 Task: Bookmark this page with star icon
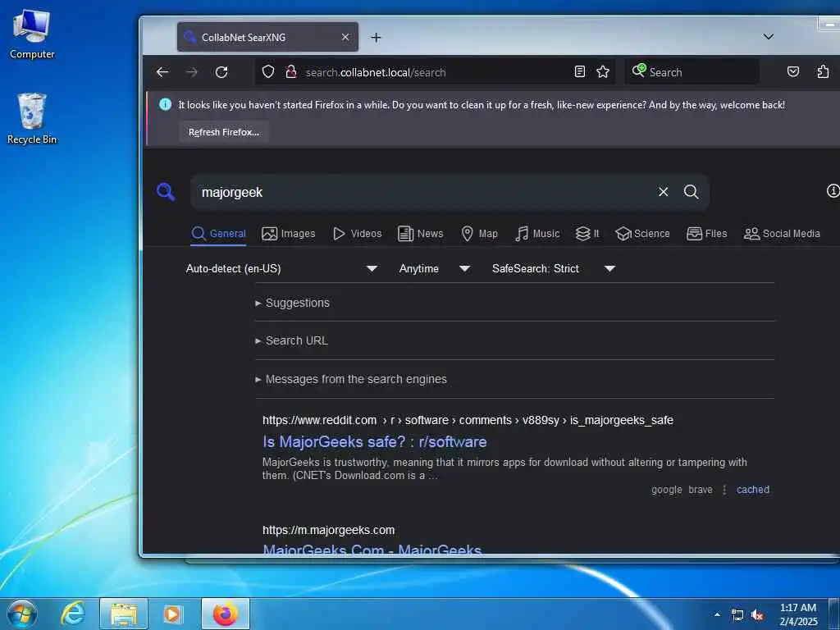tap(603, 72)
